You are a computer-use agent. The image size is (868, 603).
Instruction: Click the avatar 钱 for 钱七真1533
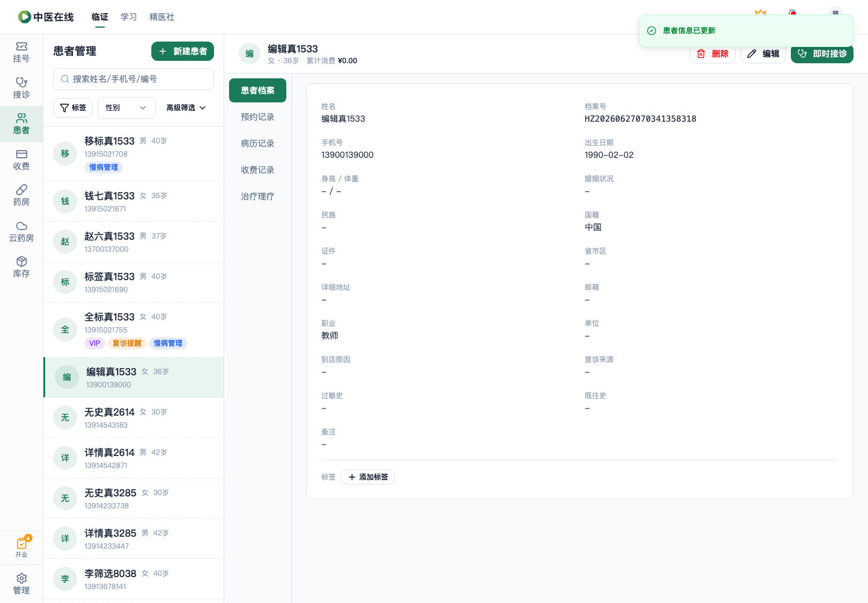[65, 201]
